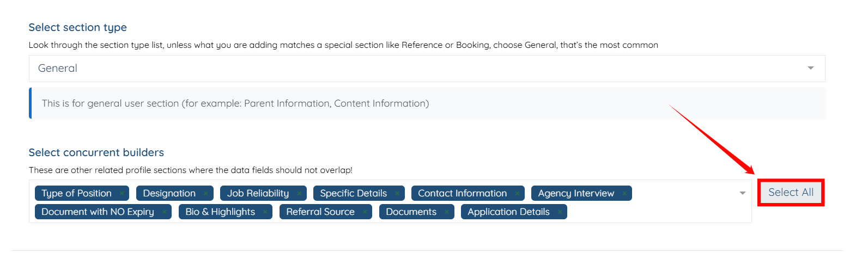This screenshot has width=868, height=259.
Task: Remove the Referral Source tag
Action: click(x=365, y=212)
